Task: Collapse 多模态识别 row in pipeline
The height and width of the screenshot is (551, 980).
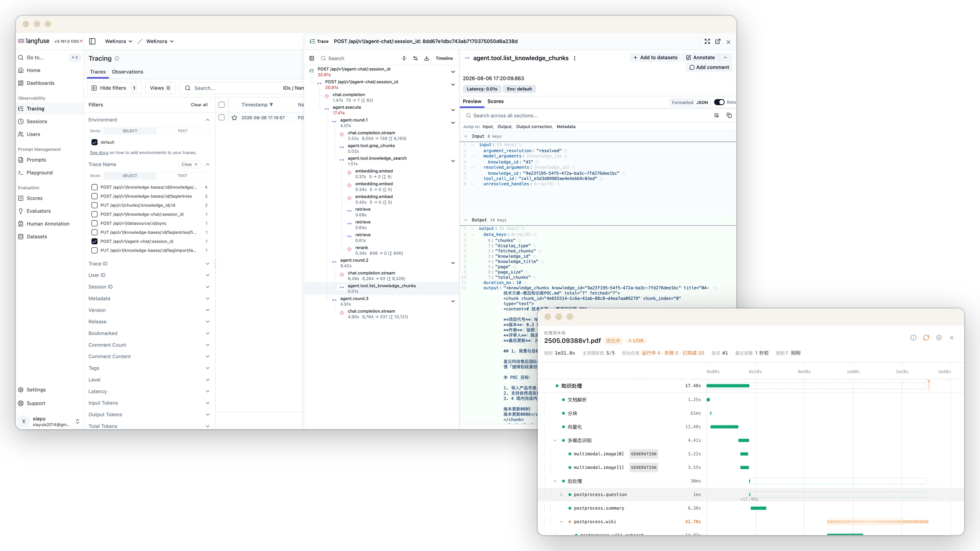Action: point(555,440)
